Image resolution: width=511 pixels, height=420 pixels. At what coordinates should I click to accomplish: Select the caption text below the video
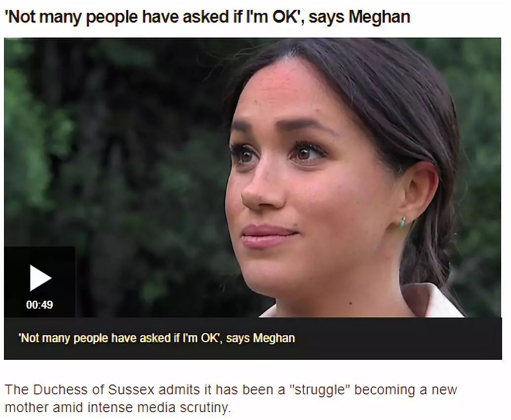(x=157, y=338)
